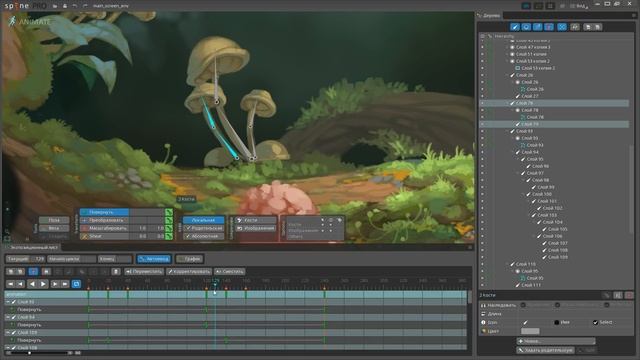Collapse Слой 53 копия 2 node

[508, 61]
